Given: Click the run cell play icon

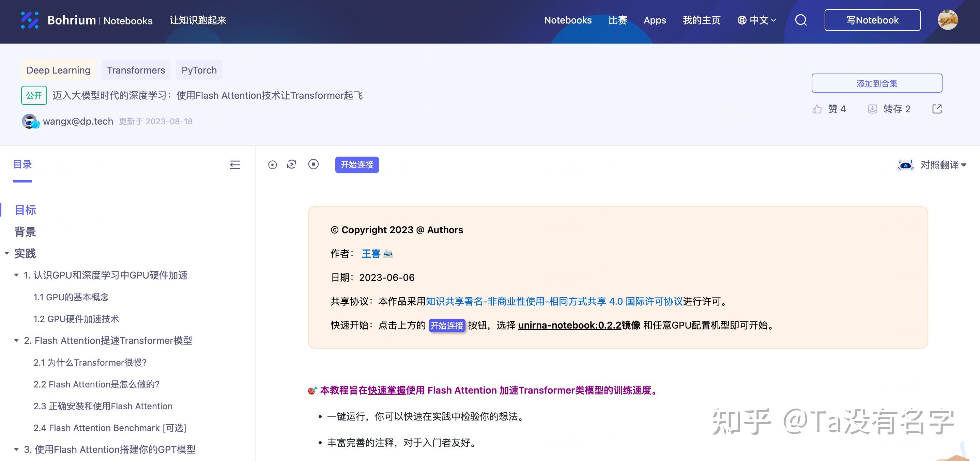Looking at the screenshot, I should pos(272,164).
